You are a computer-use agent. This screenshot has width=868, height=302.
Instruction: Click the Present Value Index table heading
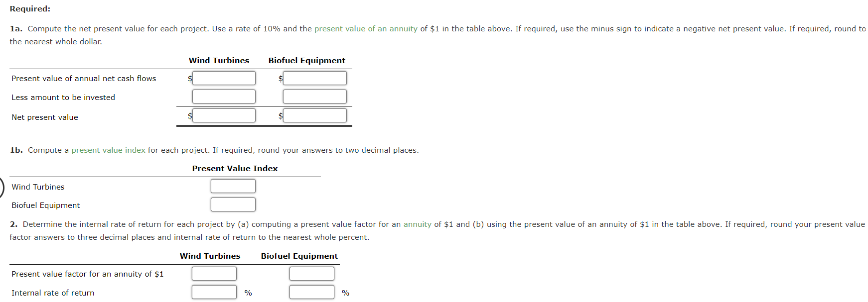235,168
